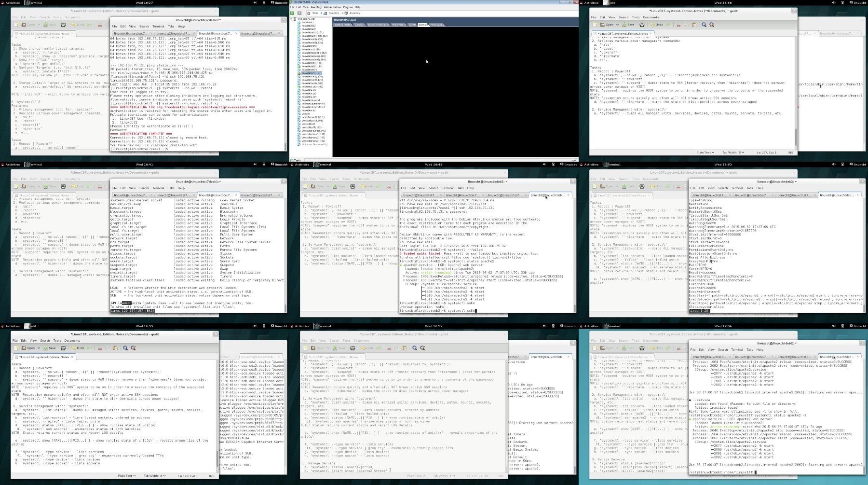Click the Home icon in vSphere breadcrumb

point(309,13)
